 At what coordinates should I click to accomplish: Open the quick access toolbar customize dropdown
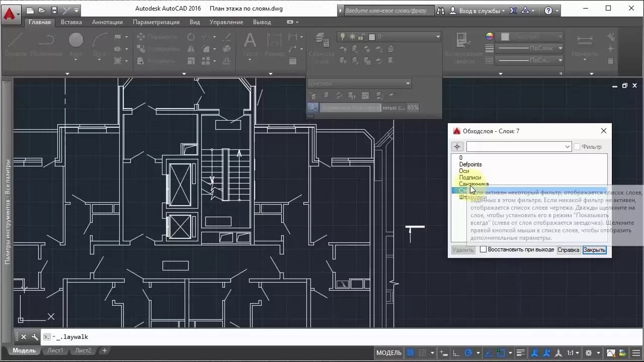76,10
